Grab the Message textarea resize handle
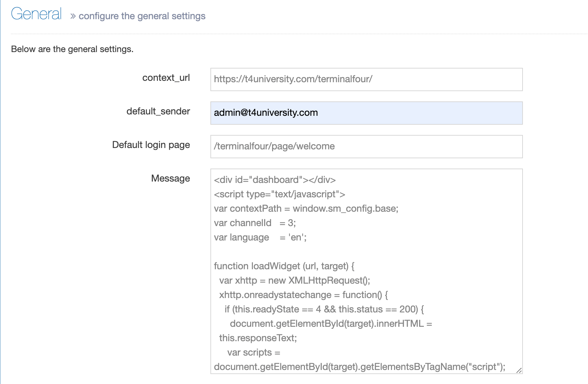The image size is (588, 384). pyautogui.click(x=519, y=370)
